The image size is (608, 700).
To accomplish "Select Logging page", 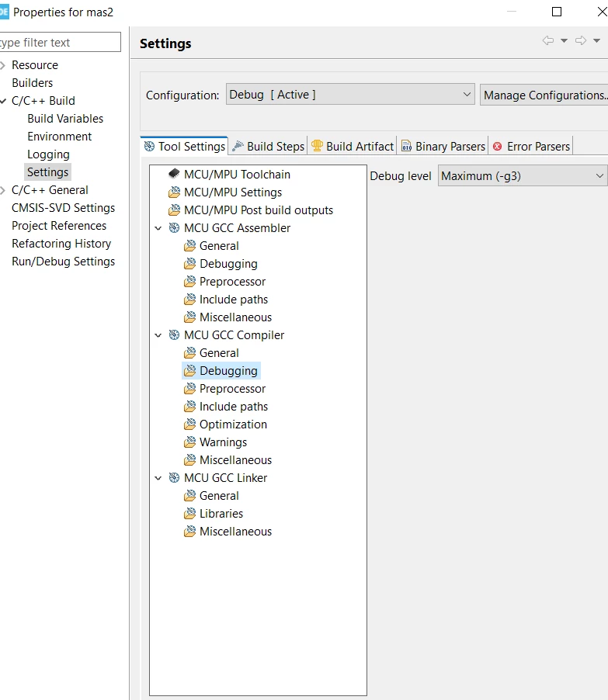I will tap(48, 154).
